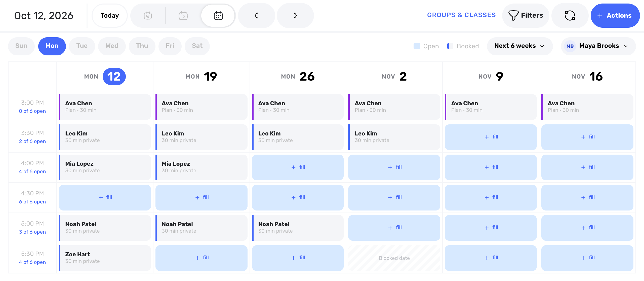
Task: Click the Booked legend color swatch
Action: (x=450, y=46)
